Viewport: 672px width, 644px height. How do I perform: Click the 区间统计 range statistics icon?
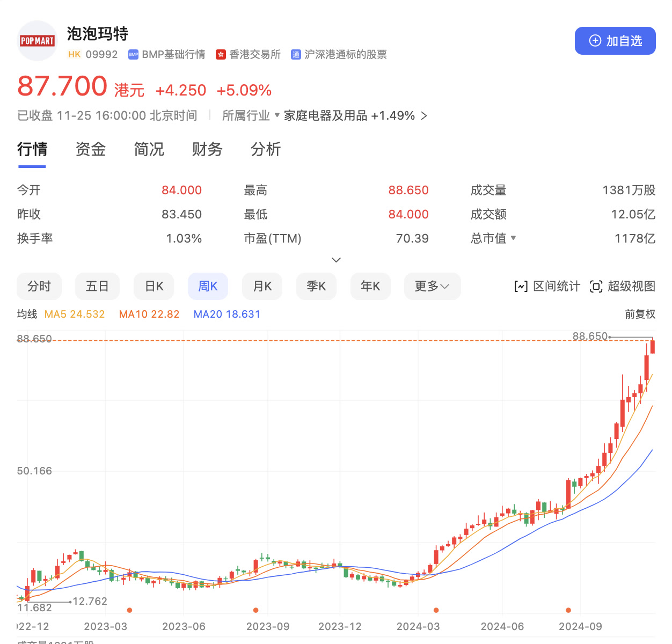(x=521, y=287)
